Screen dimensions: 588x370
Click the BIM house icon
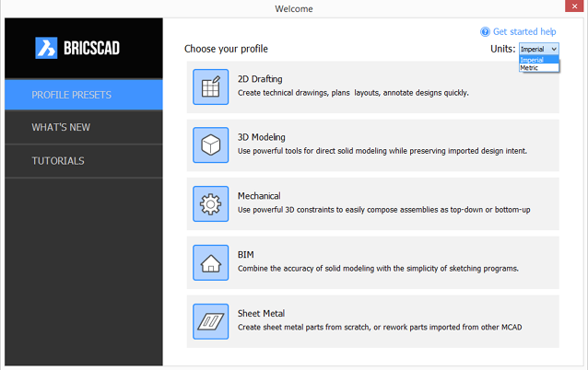pyautogui.click(x=210, y=262)
